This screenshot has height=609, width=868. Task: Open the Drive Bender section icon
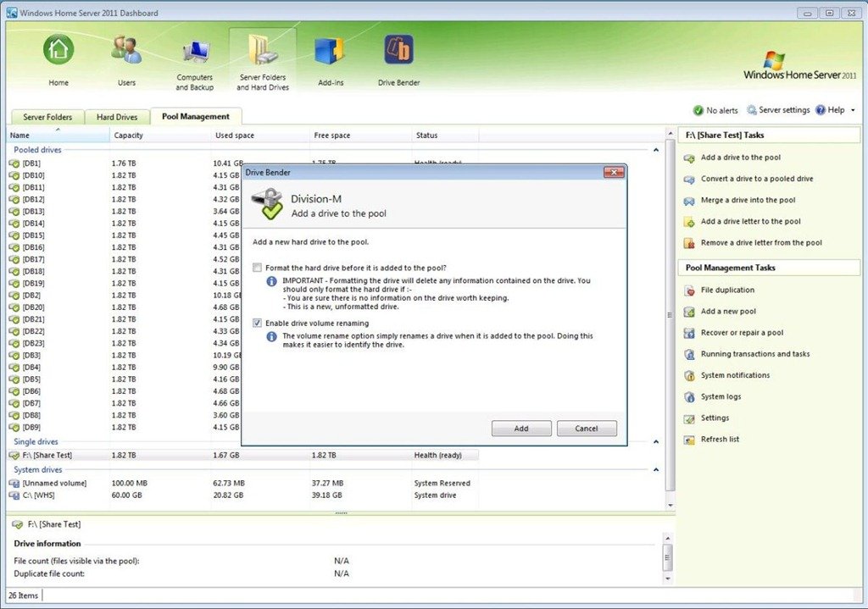pos(398,50)
